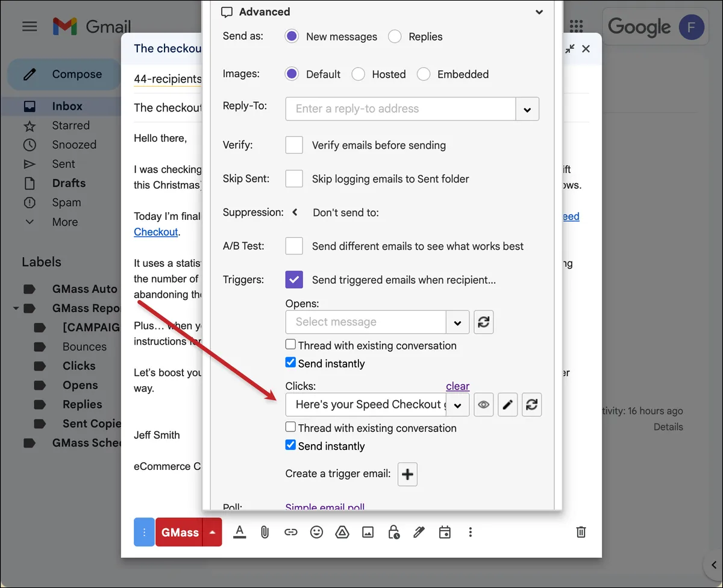The image size is (723, 588).
Task: Click the red GMass send button
Action: (179, 532)
